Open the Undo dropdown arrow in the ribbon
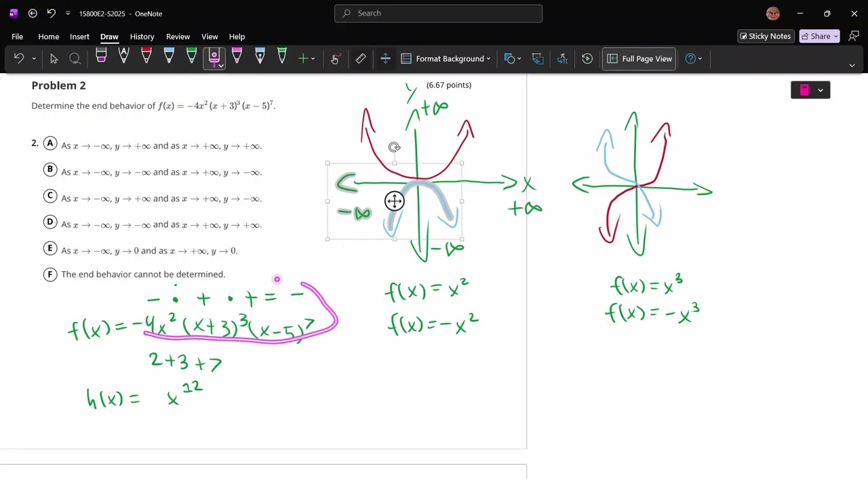This screenshot has height=488, width=868. 34,59
